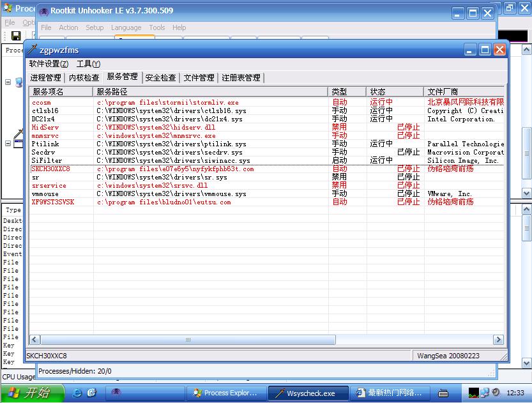Image resolution: width=532 pixels, height=403 pixels.
Task: Select the Ptilink service row
Action: tap(267, 144)
